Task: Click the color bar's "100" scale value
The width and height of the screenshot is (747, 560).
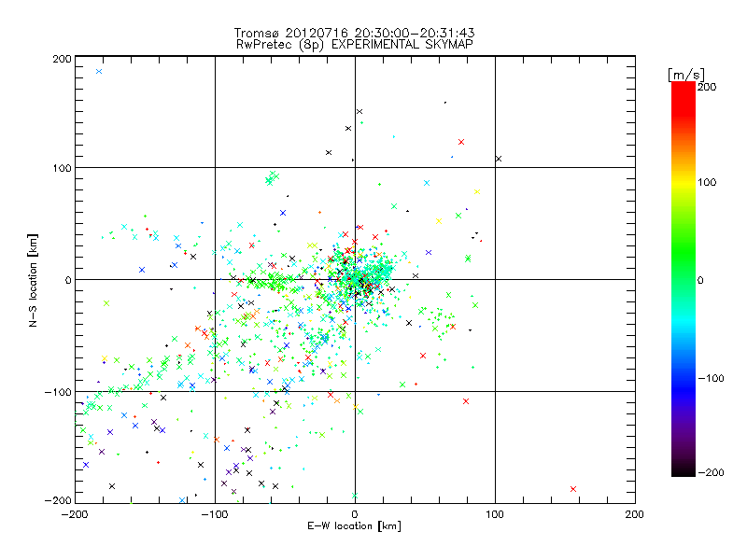Action: click(x=707, y=182)
